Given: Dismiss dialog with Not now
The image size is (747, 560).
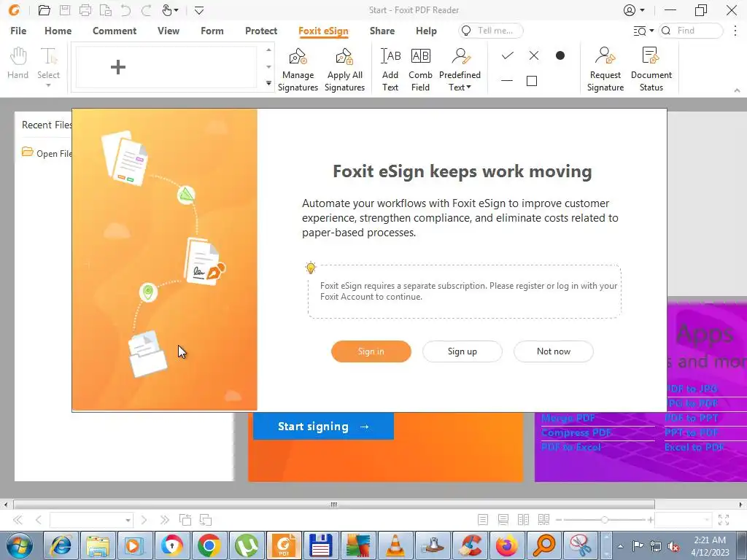Looking at the screenshot, I should click(x=554, y=351).
